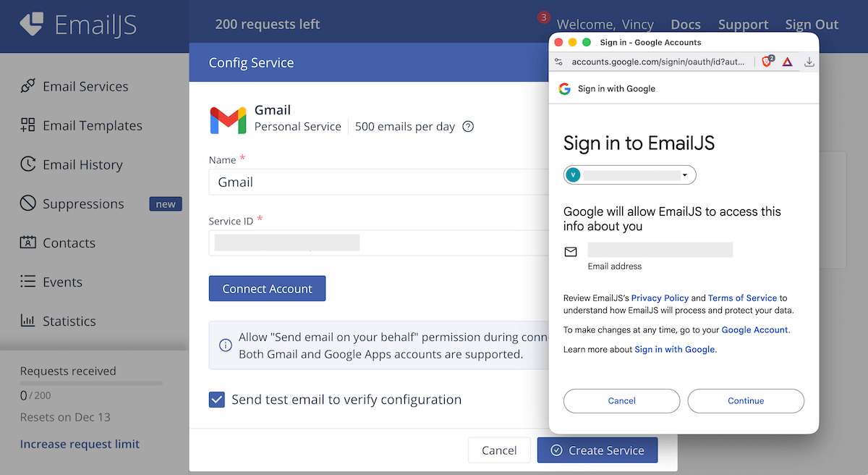Select Statistics in the sidebar

coord(69,321)
